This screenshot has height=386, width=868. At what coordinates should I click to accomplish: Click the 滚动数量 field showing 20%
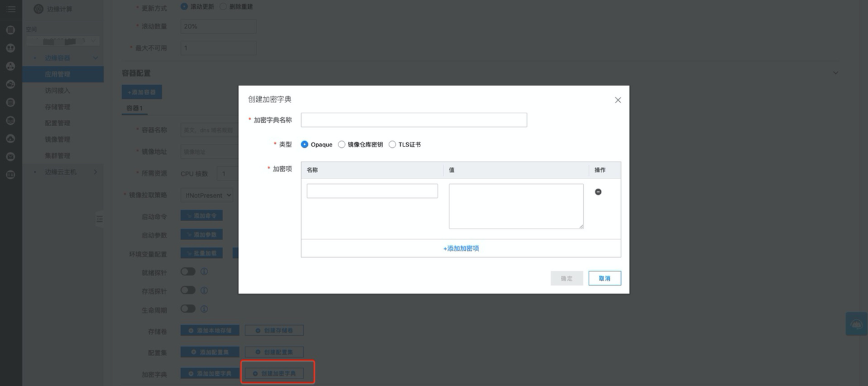pos(218,26)
